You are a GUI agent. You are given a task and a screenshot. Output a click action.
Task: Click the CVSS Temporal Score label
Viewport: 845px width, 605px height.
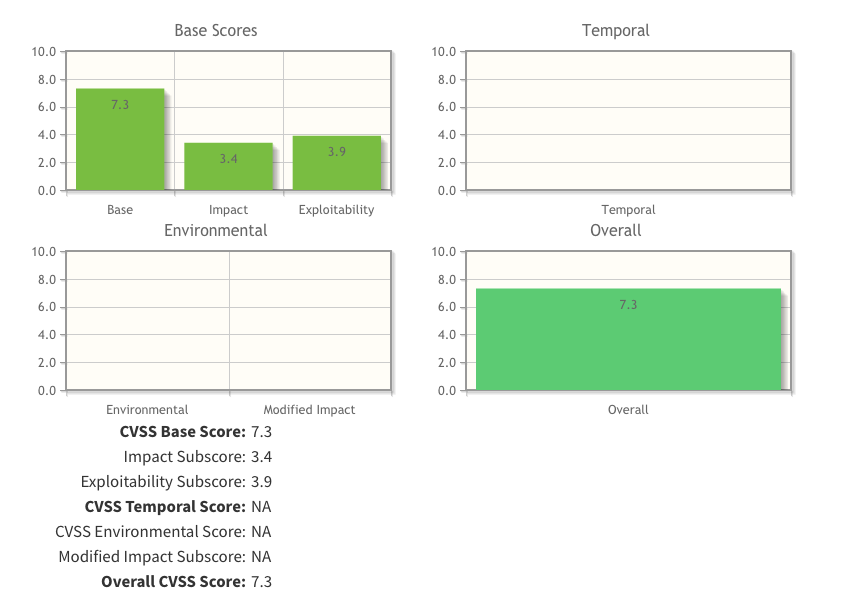click(165, 507)
